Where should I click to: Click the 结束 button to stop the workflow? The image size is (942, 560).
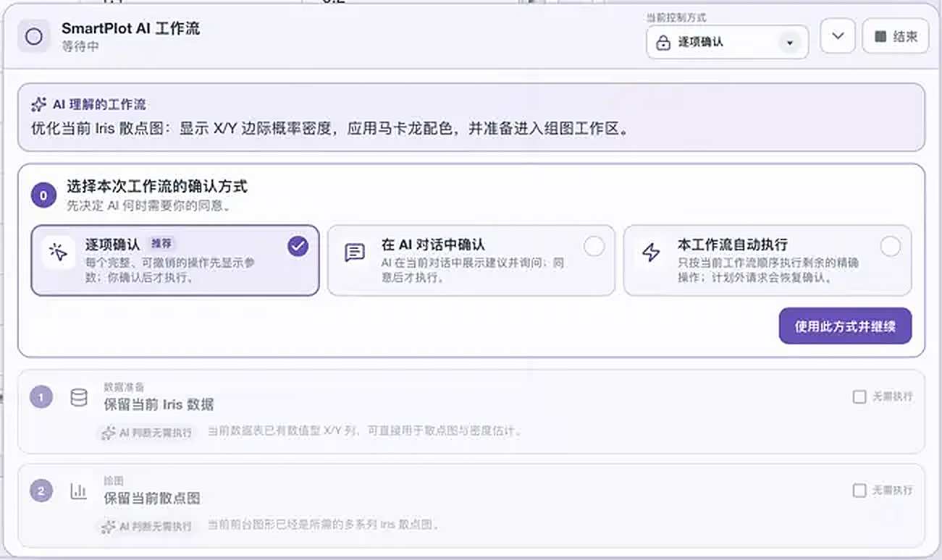click(896, 36)
